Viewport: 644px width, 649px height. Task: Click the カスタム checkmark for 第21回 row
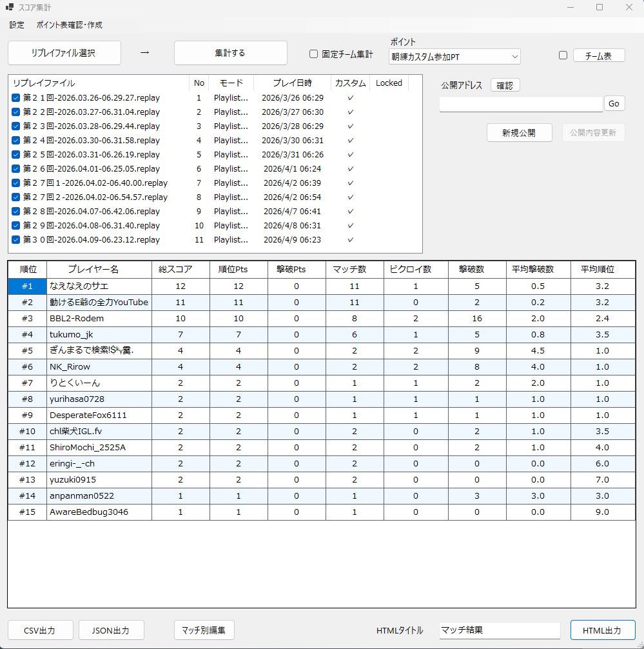(350, 98)
